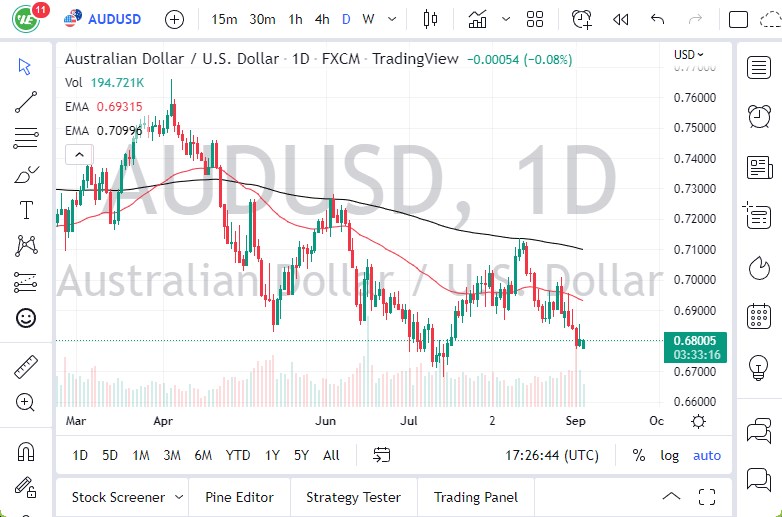
Task: Select the ruler measure tool
Action: 26,367
